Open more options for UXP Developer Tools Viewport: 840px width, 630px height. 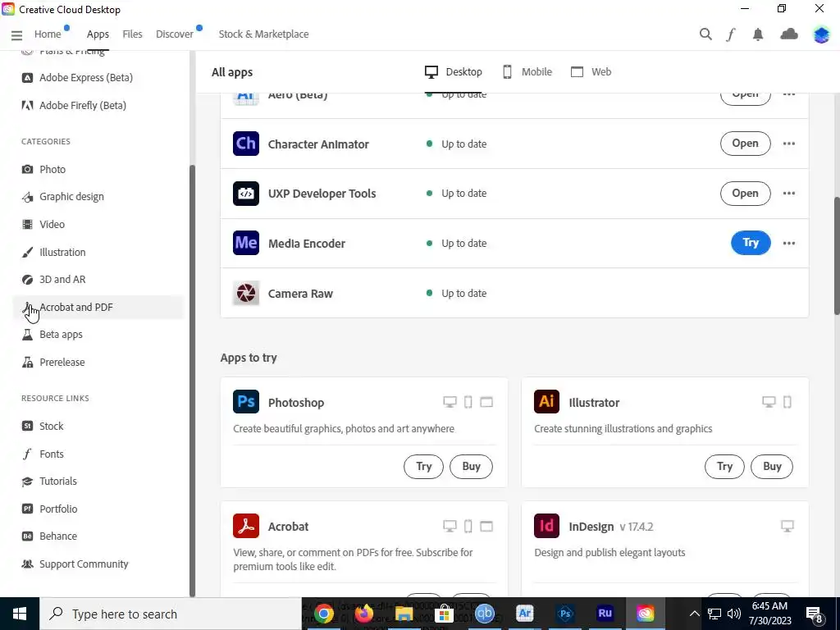[788, 194]
